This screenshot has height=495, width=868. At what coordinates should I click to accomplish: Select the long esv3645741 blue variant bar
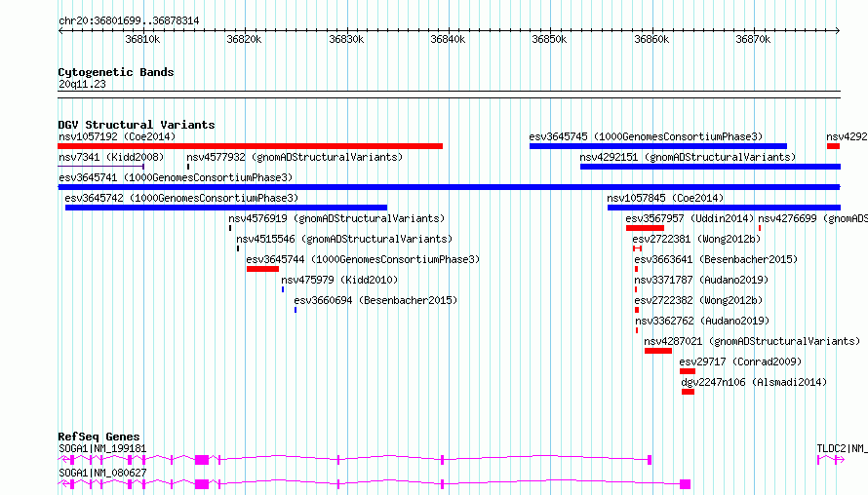tap(449, 187)
